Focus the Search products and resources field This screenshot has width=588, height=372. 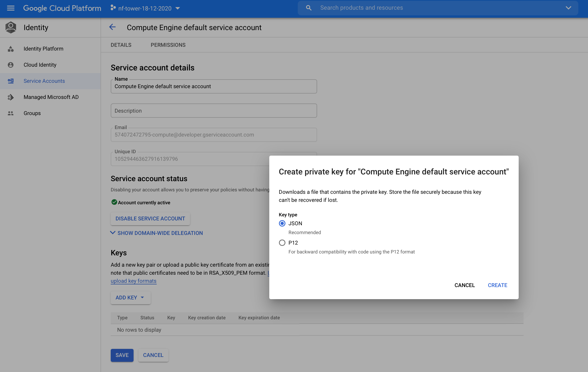click(438, 8)
